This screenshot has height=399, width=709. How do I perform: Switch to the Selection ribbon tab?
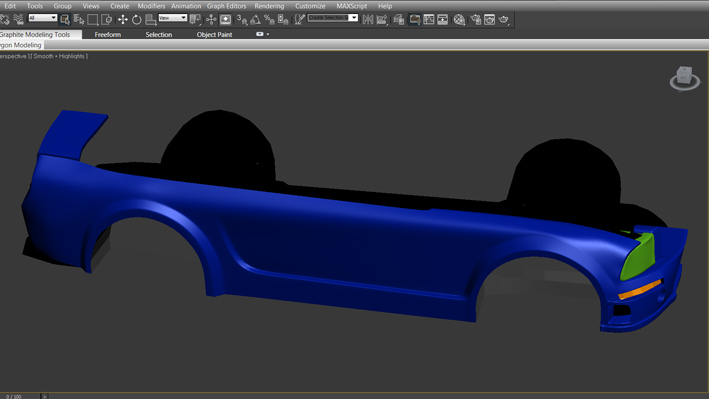(x=159, y=34)
